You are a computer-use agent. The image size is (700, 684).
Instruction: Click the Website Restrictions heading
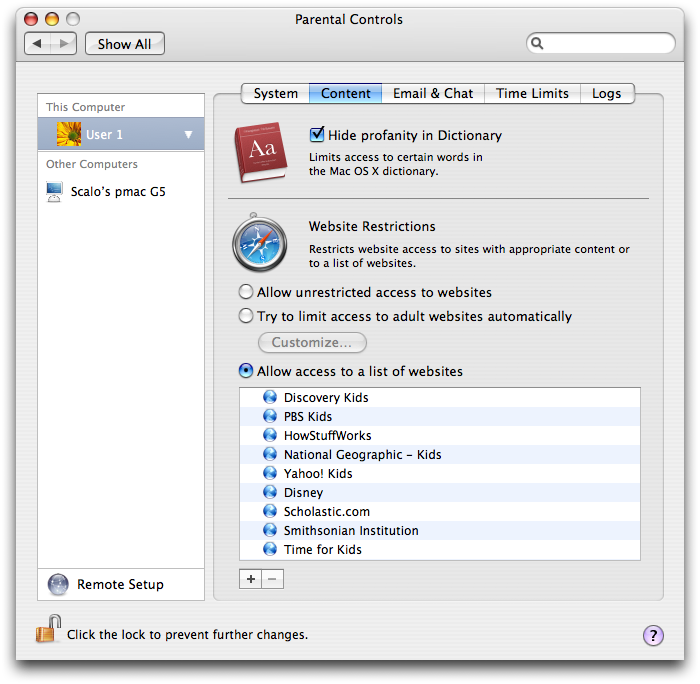(372, 226)
